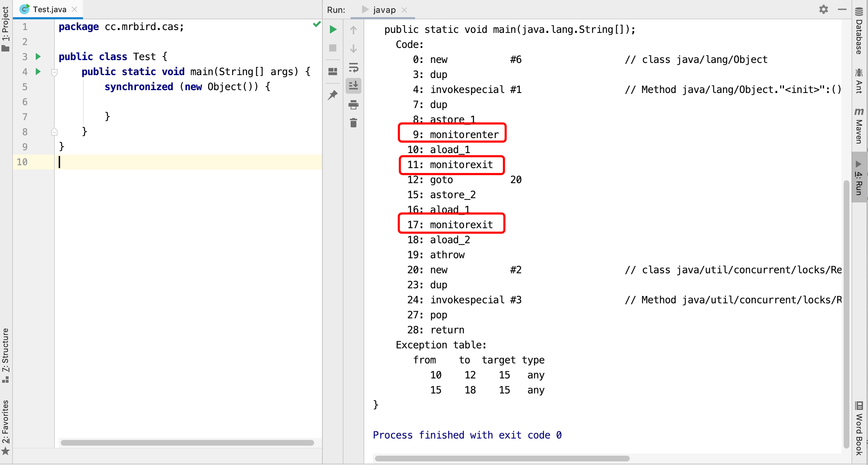Toggle Soft-Wrap in the Run console
868x465 pixels.
tap(353, 68)
